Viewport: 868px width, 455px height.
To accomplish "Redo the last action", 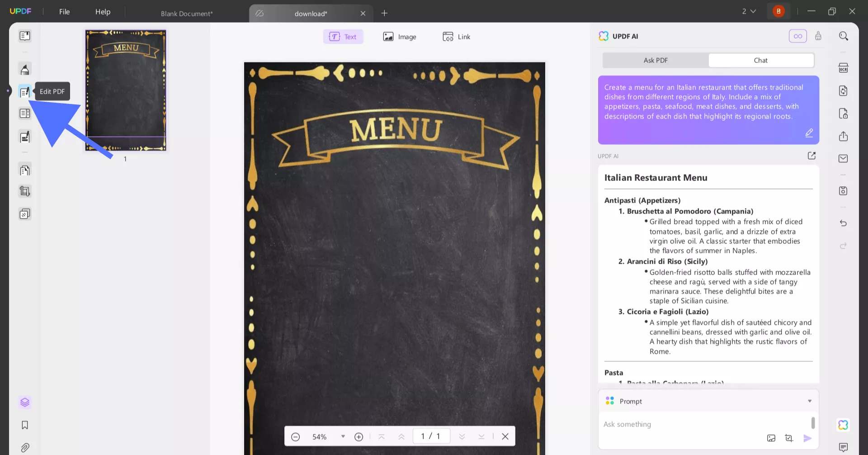I will pyautogui.click(x=843, y=246).
